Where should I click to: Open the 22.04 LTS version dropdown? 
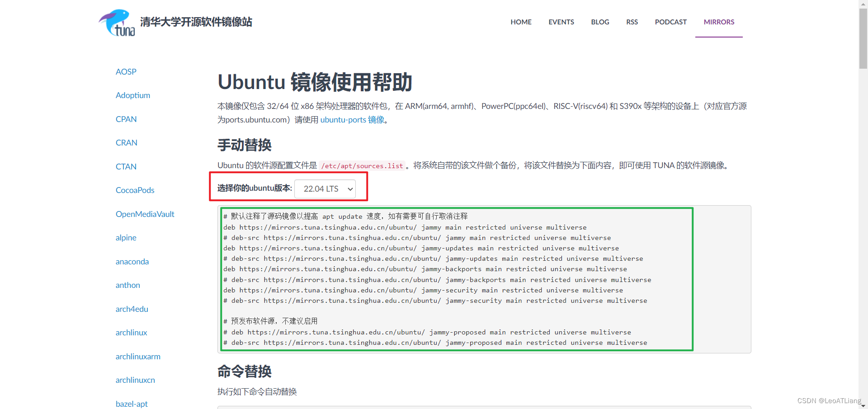(325, 188)
